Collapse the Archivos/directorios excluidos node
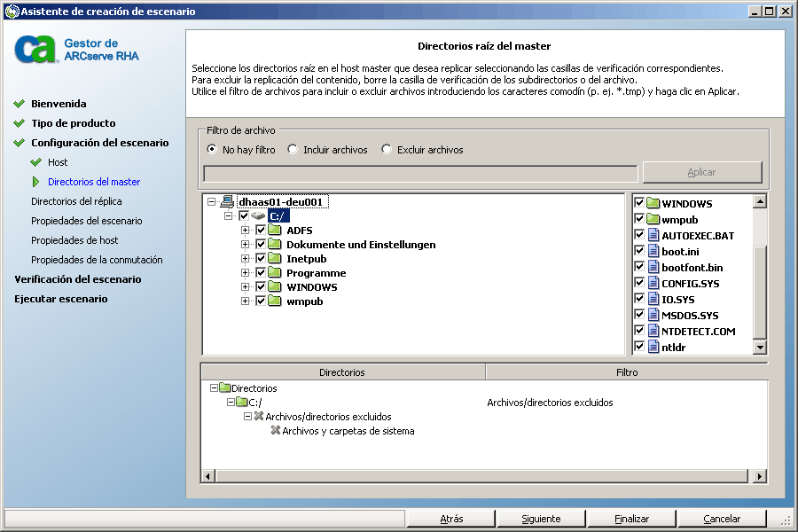 tap(248, 417)
